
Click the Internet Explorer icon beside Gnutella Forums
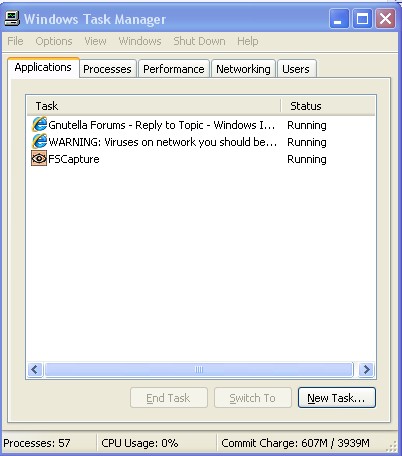[39, 125]
